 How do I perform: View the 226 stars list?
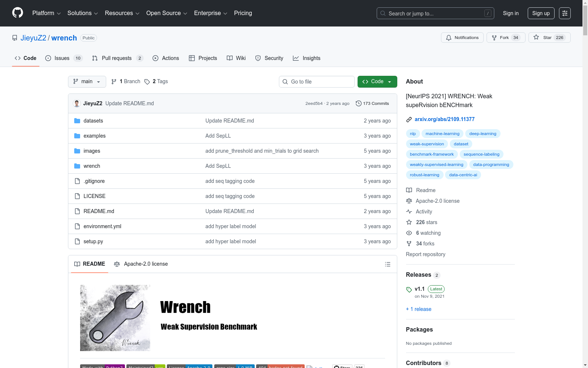pyautogui.click(x=422, y=222)
